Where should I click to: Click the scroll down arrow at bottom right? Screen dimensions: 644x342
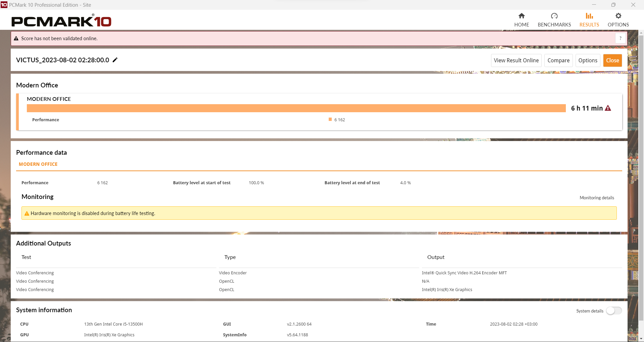pos(641,339)
